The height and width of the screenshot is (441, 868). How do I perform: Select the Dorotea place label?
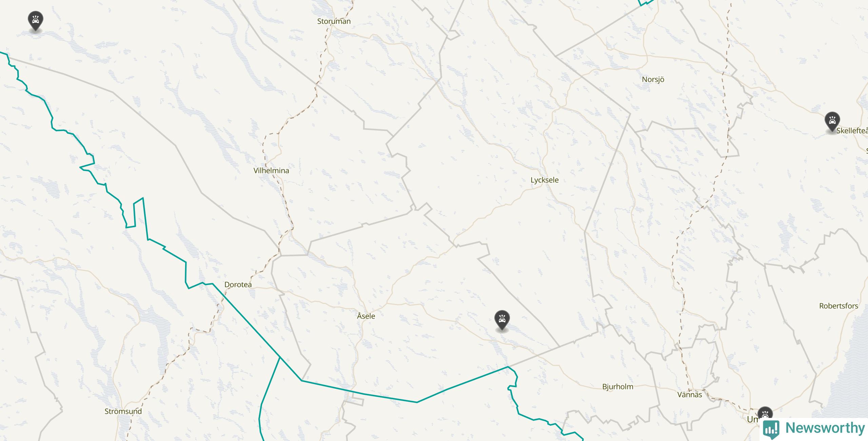point(238,285)
